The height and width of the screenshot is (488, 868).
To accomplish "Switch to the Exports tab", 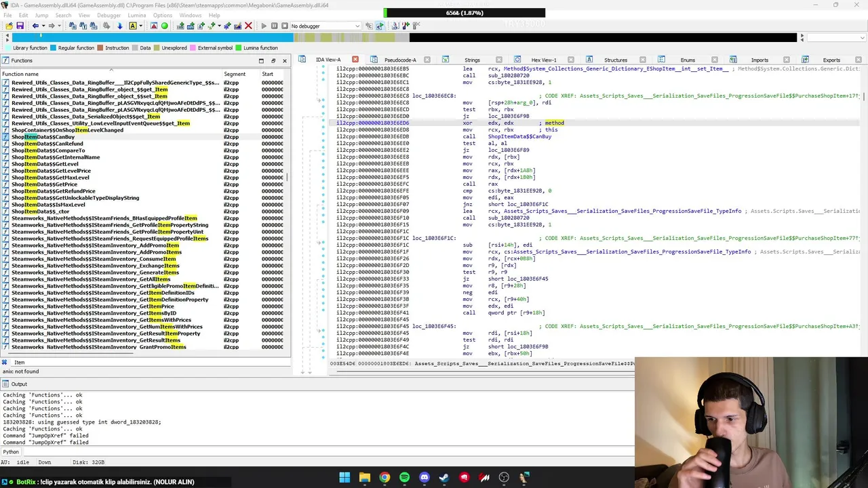I will pos(831,60).
